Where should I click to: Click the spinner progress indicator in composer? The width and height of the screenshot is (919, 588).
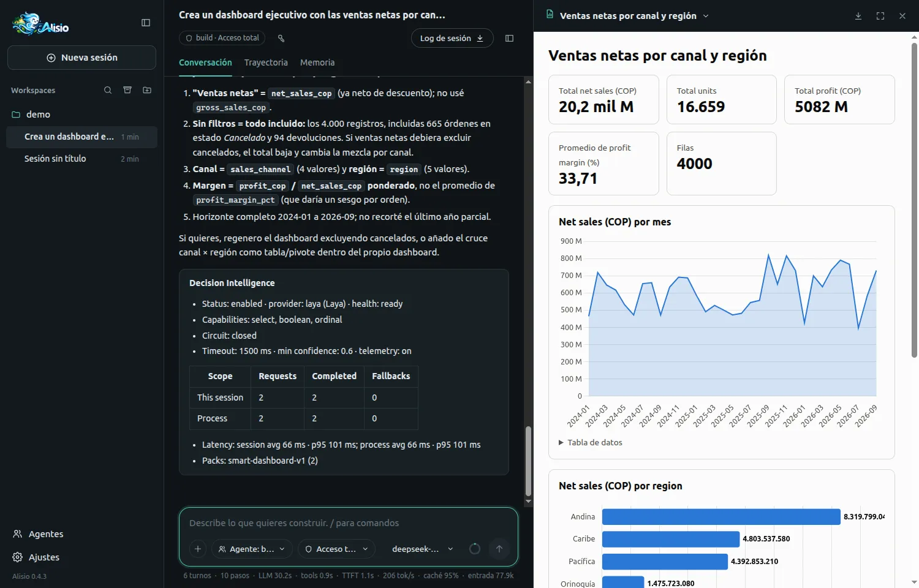pos(475,549)
